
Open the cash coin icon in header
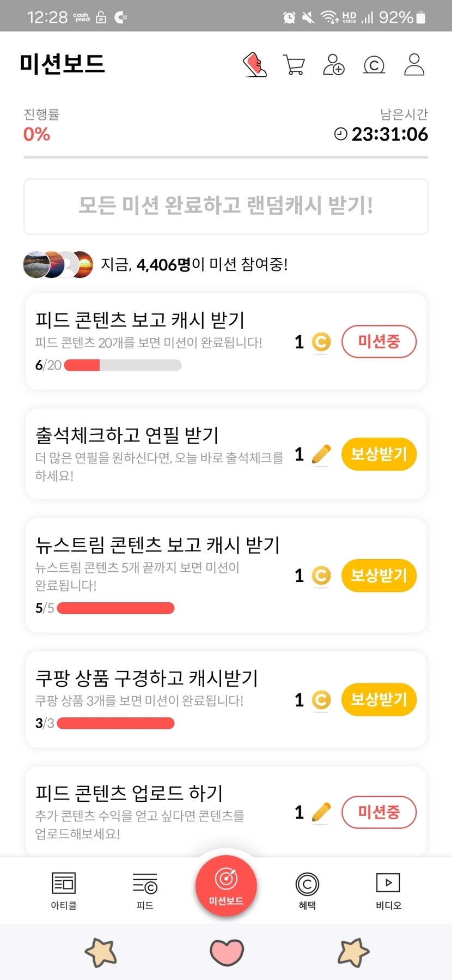374,65
